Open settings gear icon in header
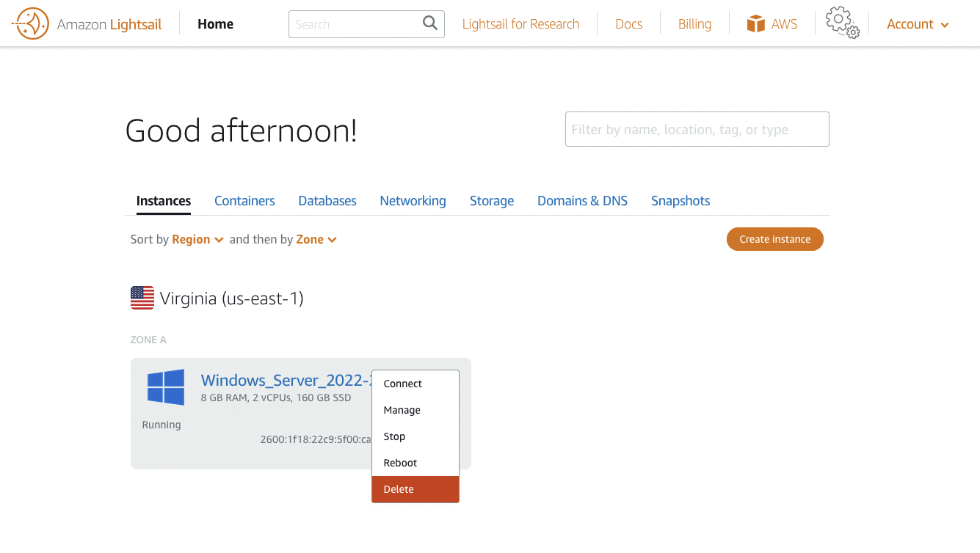Image resolution: width=980 pixels, height=553 pixels. pyautogui.click(x=842, y=23)
